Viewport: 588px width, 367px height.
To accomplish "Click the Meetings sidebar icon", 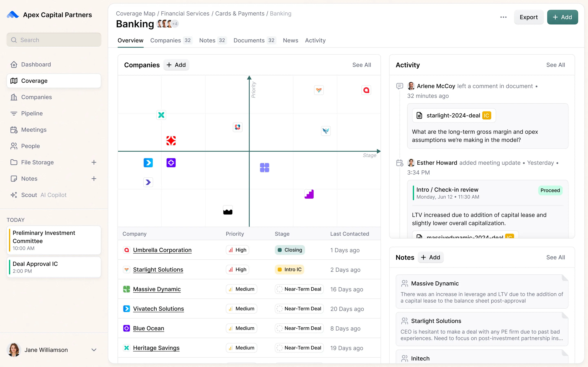I will click(14, 130).
